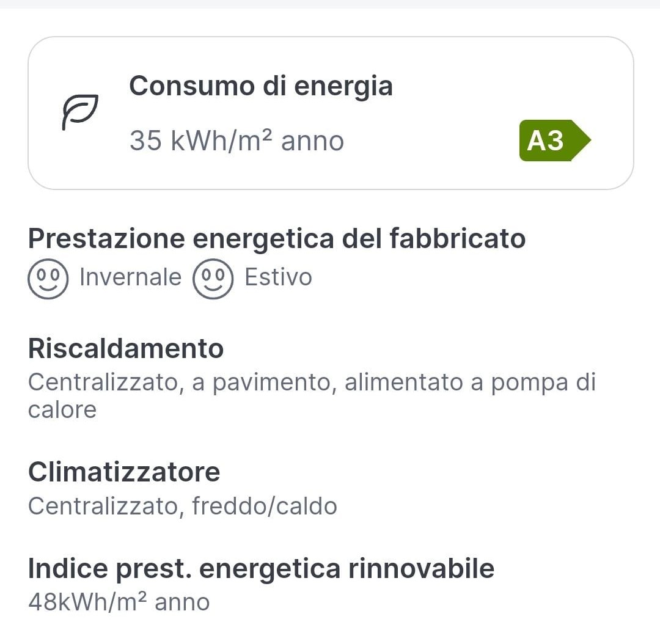Click the A3 text inside the green badge
The width and height of the screenshot is (660, 644).
545,141
